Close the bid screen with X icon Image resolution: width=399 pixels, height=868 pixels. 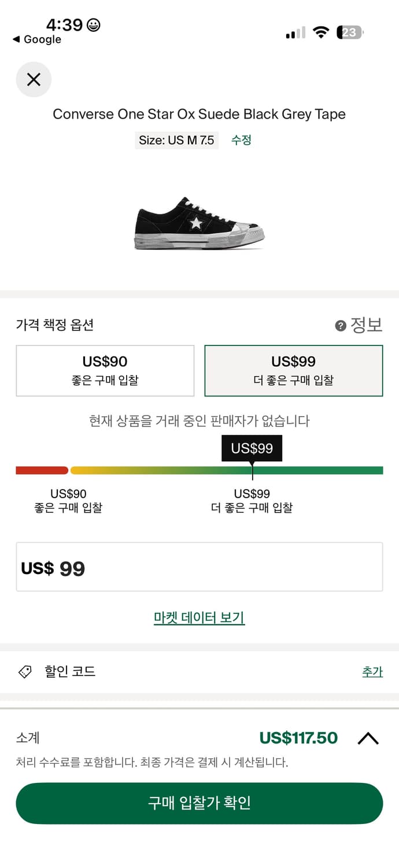point(33,80)
